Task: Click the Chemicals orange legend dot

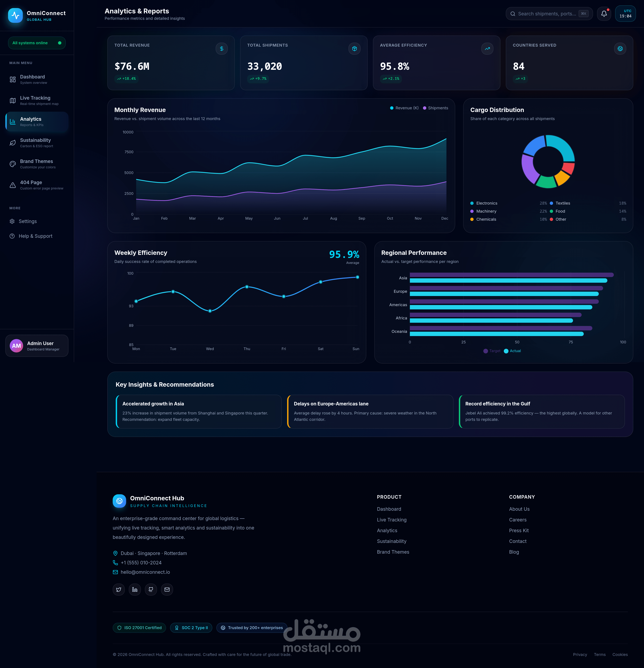Action: (x=472, y=219)
